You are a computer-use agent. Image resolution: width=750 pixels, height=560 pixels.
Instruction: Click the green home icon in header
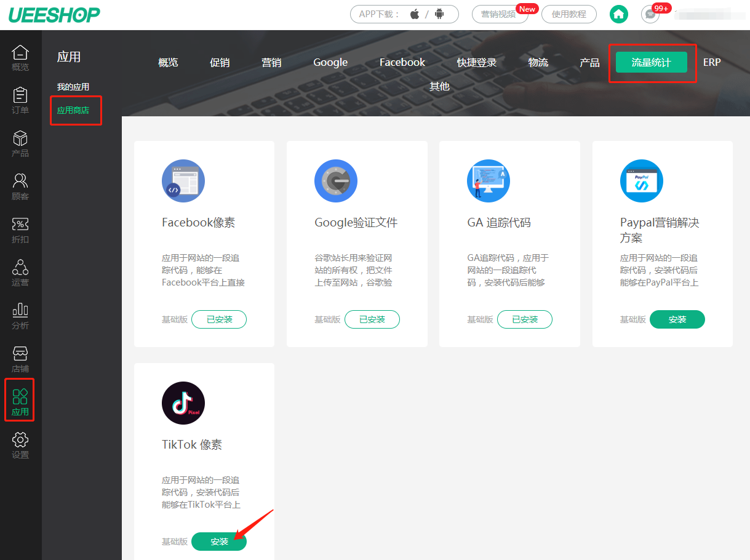(619, 14)
